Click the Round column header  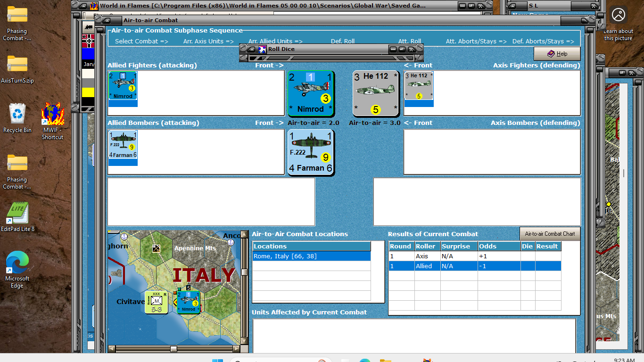coord(401,246)
